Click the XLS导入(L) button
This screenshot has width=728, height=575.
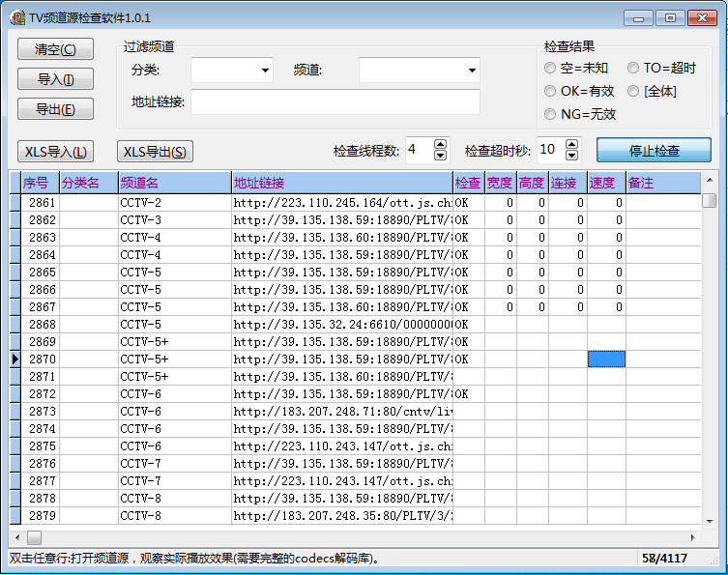pyautogui.click(x=55, y=152)
